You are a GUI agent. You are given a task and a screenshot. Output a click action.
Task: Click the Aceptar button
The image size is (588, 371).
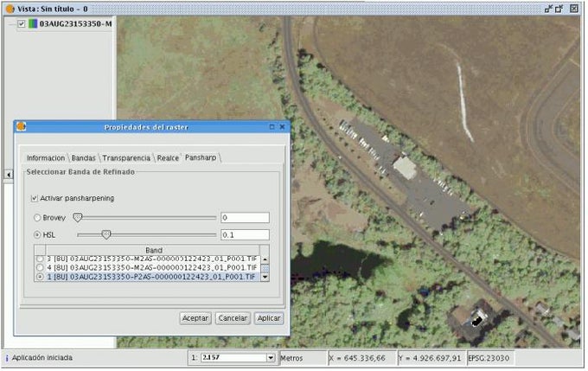click(195, 318)
